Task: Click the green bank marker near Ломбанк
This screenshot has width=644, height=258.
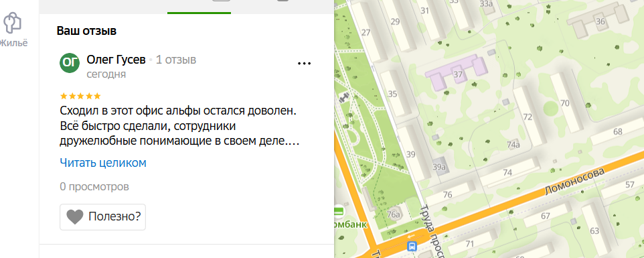Action: coord(339,212)
